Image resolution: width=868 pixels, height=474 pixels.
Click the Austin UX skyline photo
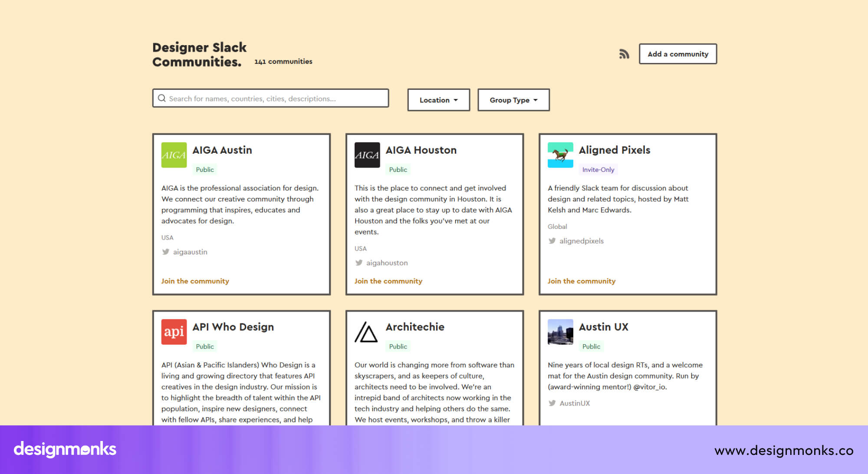pos(560,332)
